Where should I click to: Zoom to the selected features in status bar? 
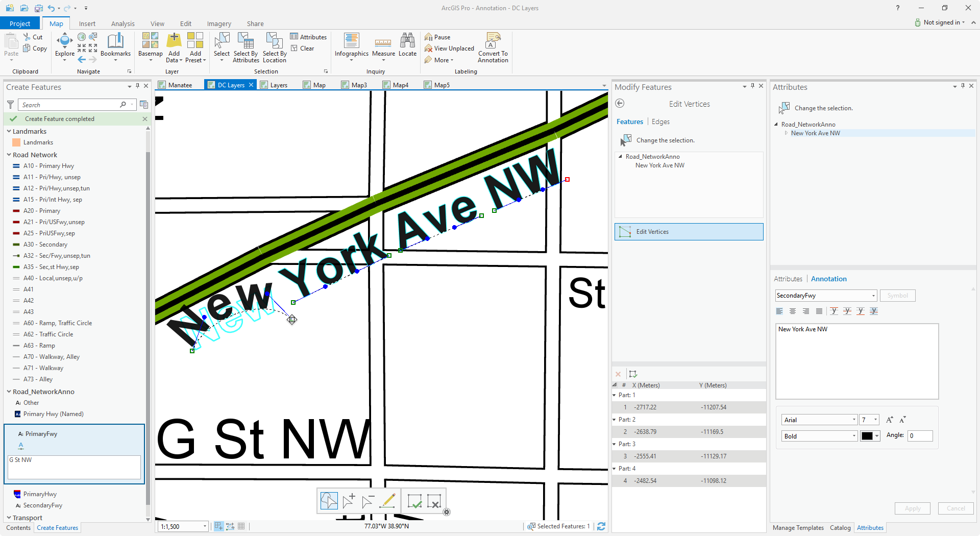pos(531,526)
